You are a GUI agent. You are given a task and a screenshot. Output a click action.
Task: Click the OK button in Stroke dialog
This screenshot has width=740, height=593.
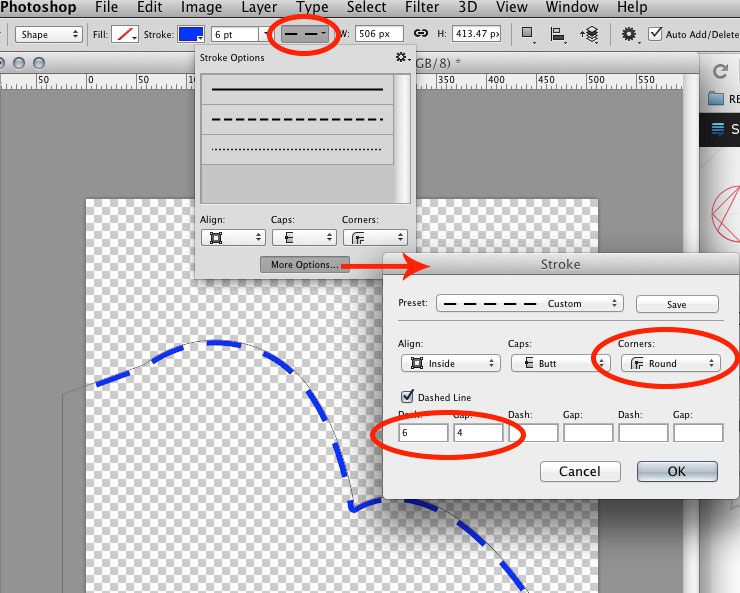[x=677, y=471]
